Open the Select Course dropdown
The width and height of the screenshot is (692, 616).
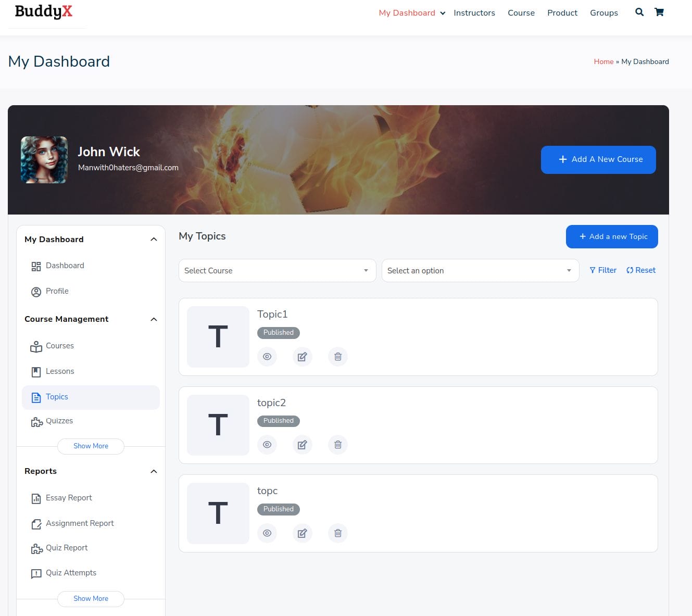point(277,271)
